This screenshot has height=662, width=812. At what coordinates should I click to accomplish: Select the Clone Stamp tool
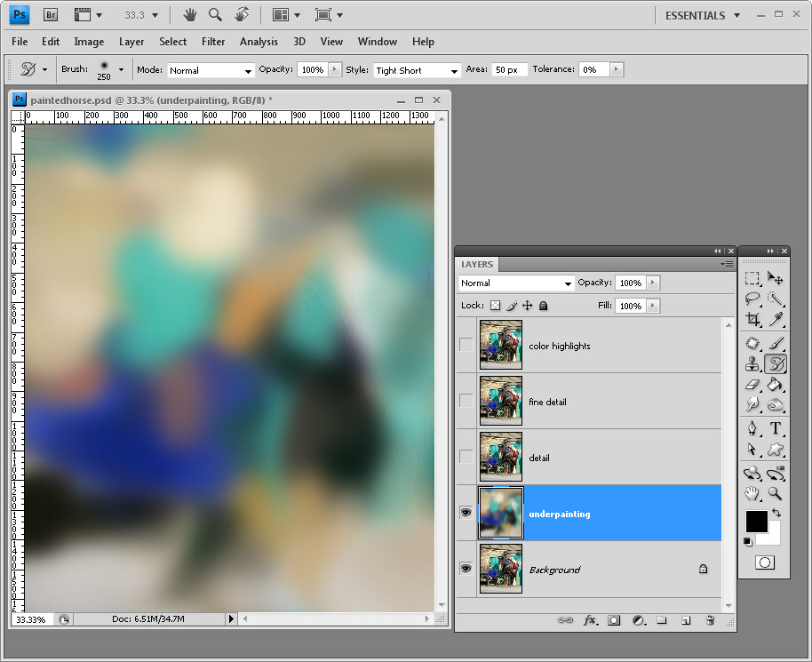[x=752, y=363]
